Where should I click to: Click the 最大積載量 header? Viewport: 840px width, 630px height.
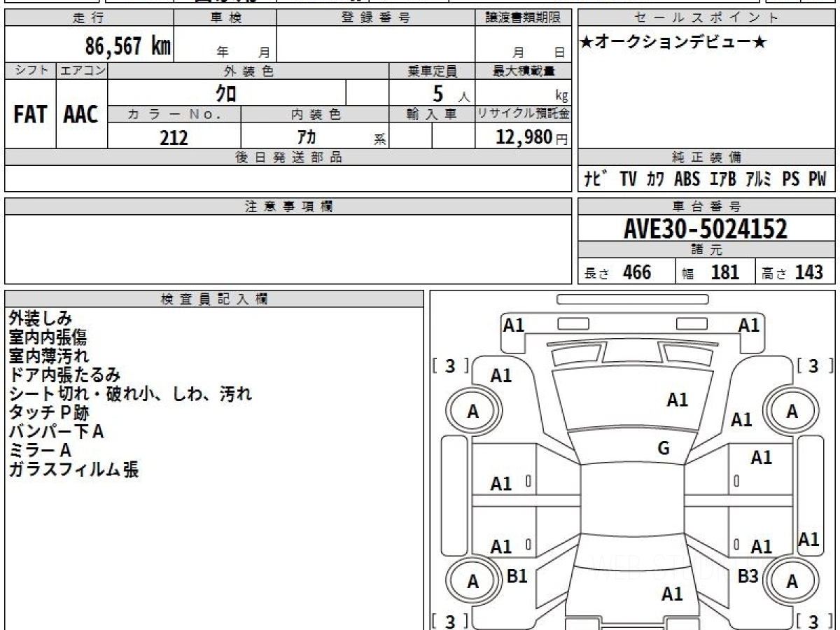tap(524, 71)
